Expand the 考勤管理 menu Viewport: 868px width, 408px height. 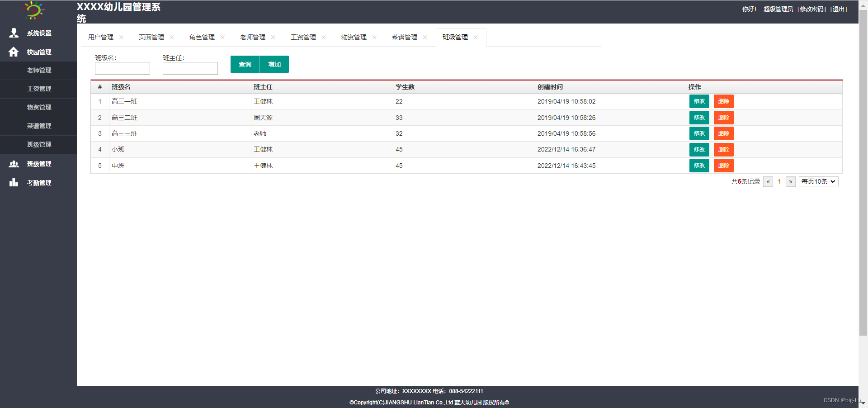pyautogui.click(x=38, y=183)
